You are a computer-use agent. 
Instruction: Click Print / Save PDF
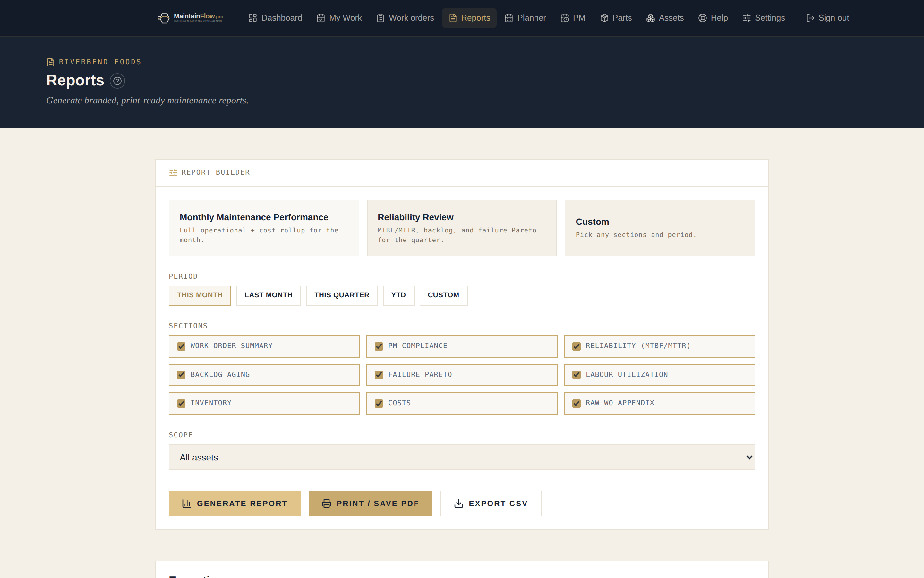[370, 504]
